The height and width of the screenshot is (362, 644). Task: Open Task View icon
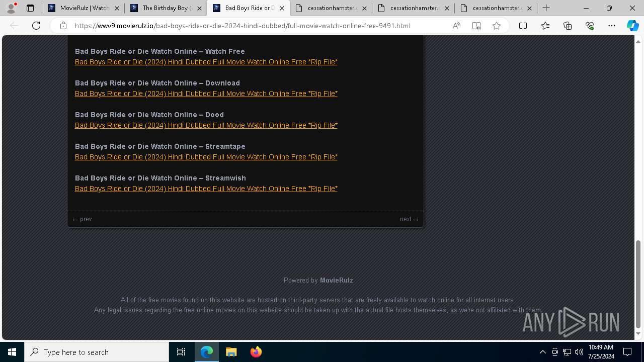(x=181, y=352)
